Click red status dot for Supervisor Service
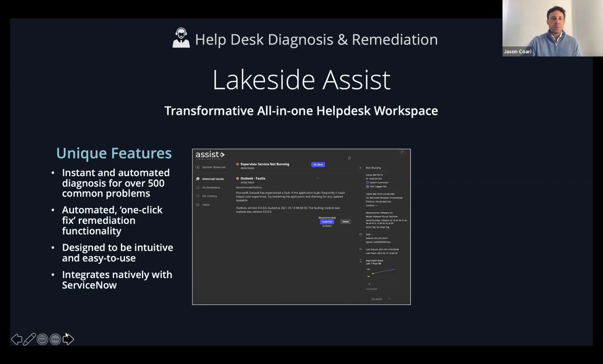Viewport: 603px width, 364px height. tap(237, 164)
